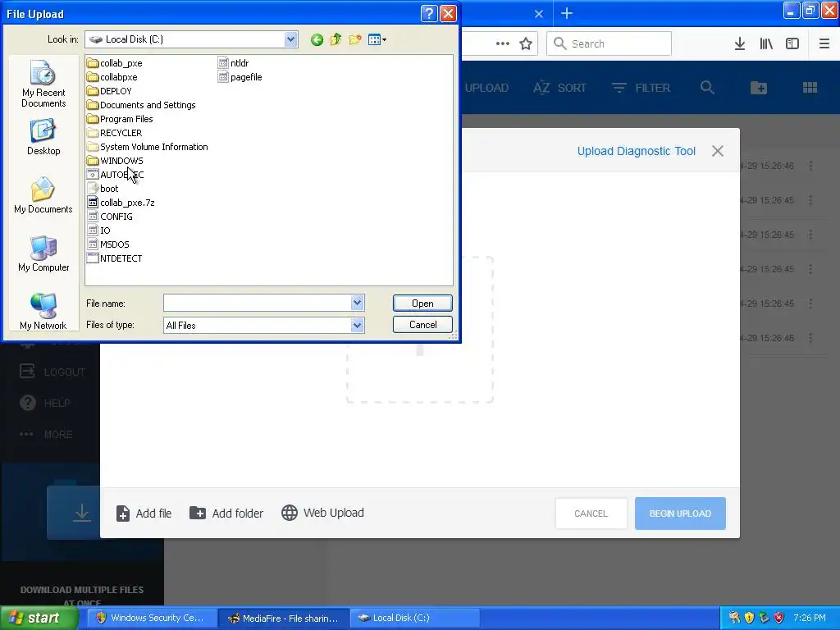840x630 pixels.
Task: Select Documents and Settings folder
Action: [141, 105]
